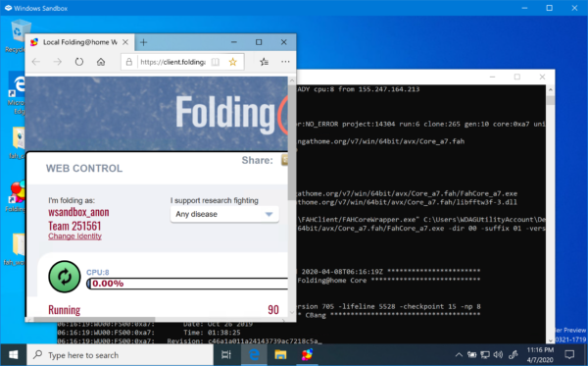Open a new browser tab
The image size is (588, 366).
(144, 42)
